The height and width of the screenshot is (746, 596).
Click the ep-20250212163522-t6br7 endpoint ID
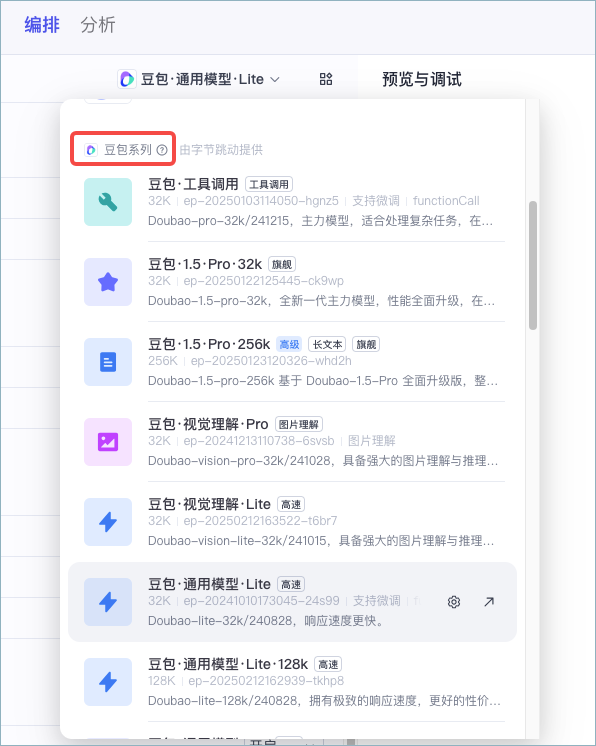click(260, 520)
